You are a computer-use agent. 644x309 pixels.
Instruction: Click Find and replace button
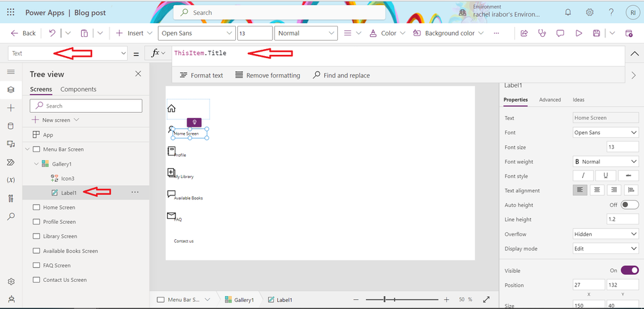pos(341,75)
